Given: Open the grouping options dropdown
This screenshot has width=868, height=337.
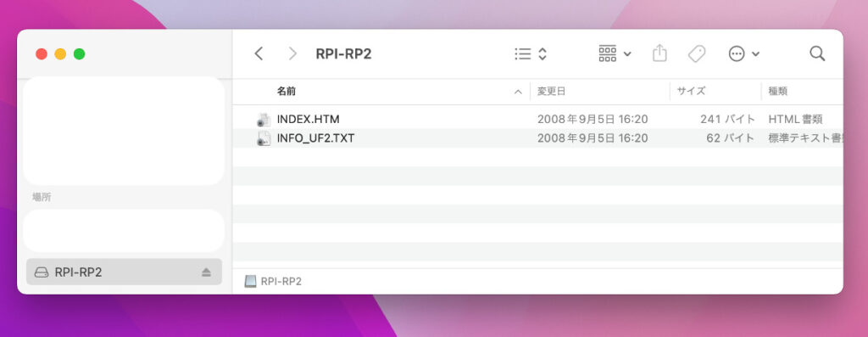Looking at the screenshot, I should [x=615, y=53].
